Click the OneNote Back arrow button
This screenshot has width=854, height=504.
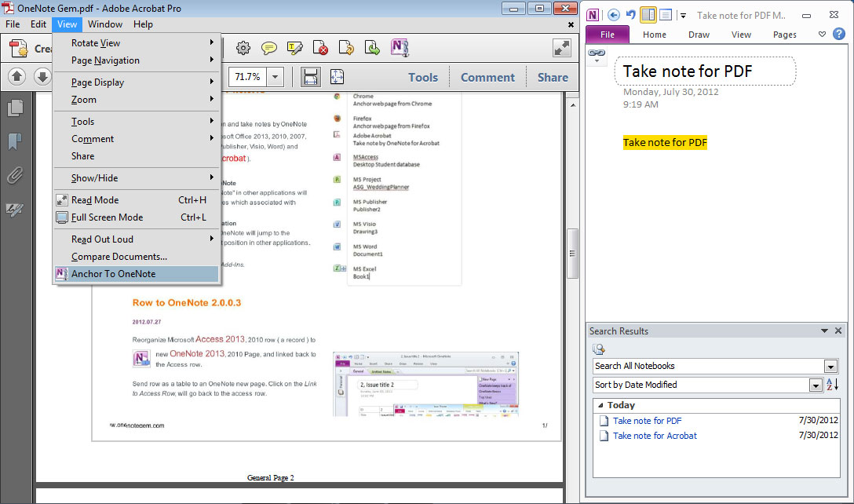tap(614, 15)
